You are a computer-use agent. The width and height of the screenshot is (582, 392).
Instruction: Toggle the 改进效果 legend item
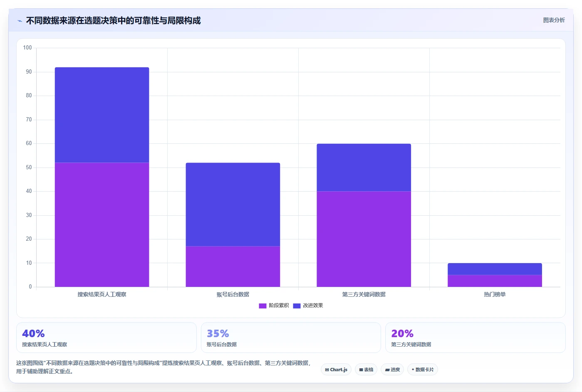pyautogui.click(x=308, y=306)
